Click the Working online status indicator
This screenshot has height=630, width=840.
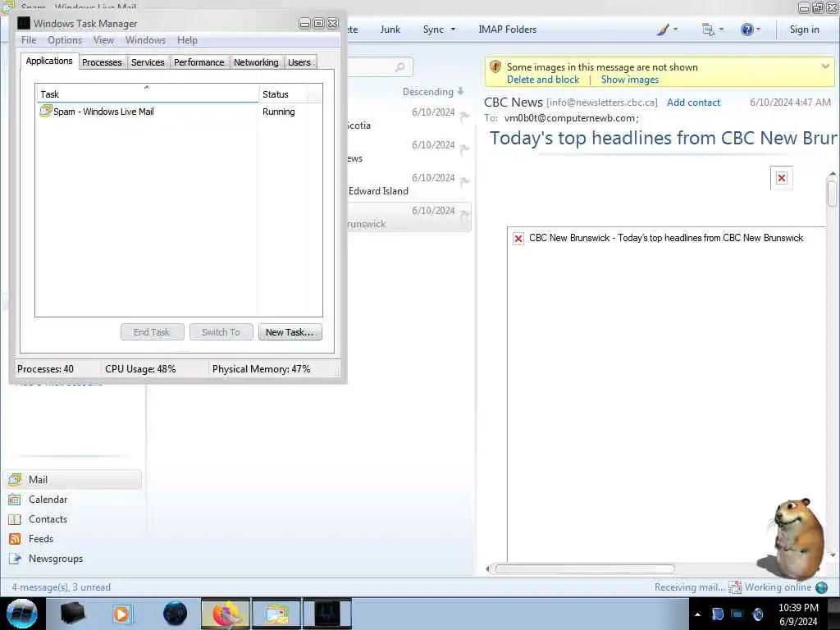(x=778, y=587)
